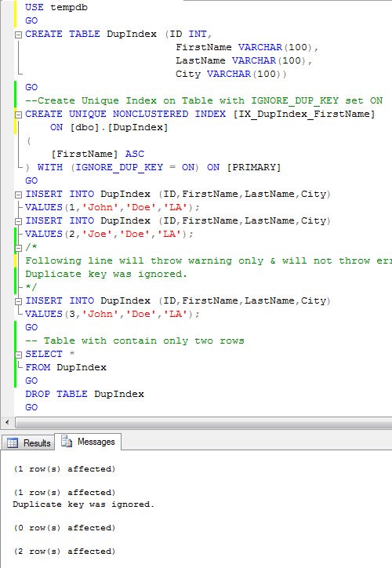The image size is (392, 568).
Task: Switch to the Results tab
Action: (x=28, y=442)
